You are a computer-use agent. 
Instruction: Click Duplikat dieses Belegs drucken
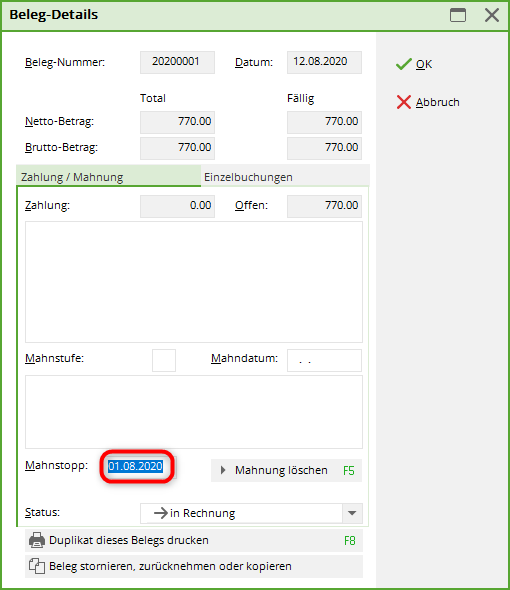pos(194,540)
